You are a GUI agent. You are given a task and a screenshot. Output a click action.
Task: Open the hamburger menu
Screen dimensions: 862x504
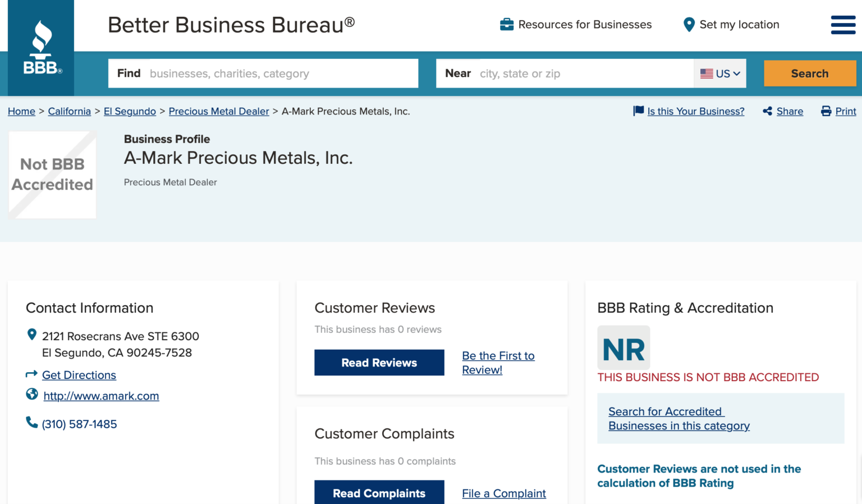843,25
